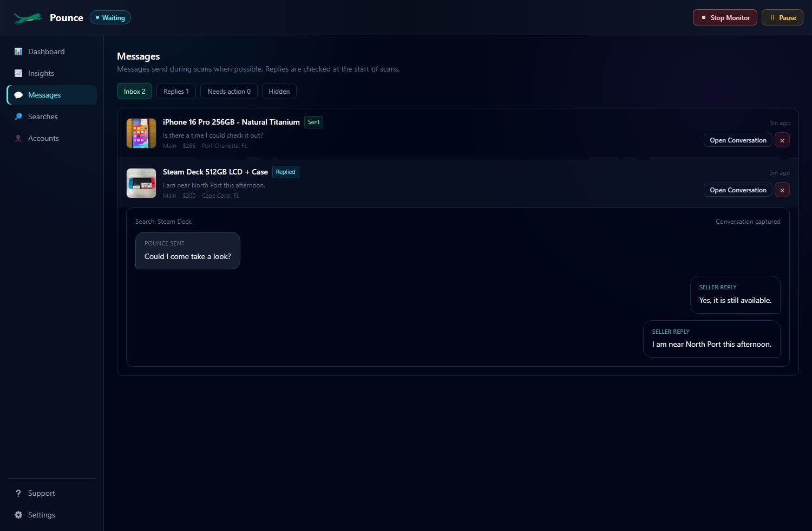Image resolution: width=812 pixels, height=531 pixels.
Task: Open Accounts section
Action: (52, 138)
